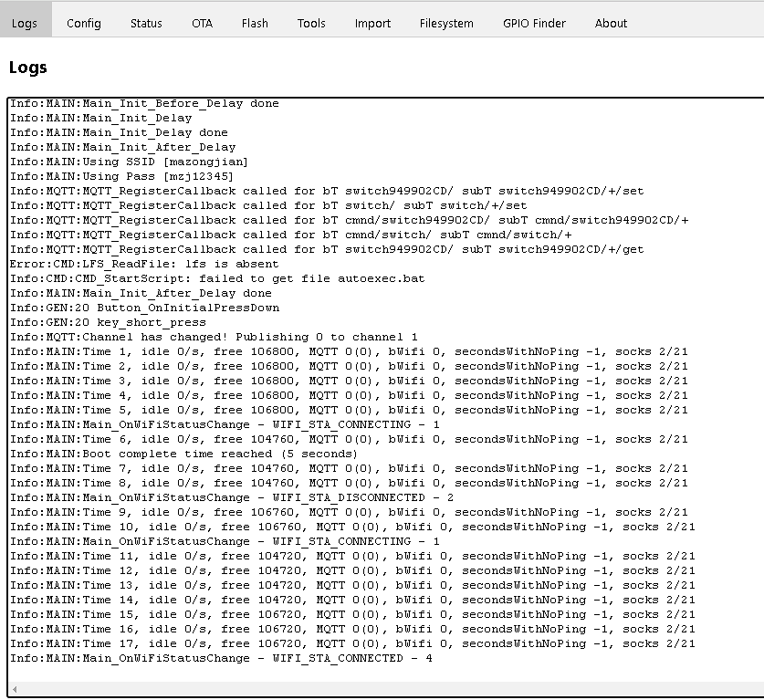This screenshot has height=700, width=764.
Task: Click the 'Main_Init_After_Delay done' log line
Action: pyautogui.click(x=141, y=293)
